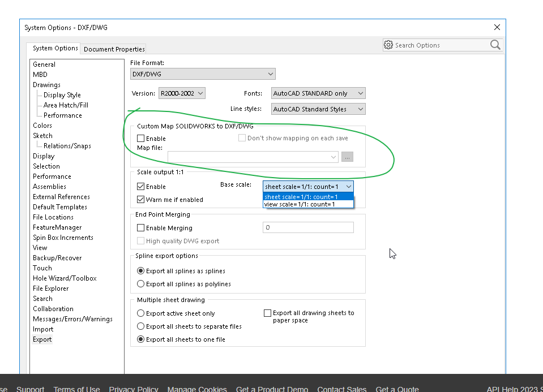
Task: Select Drawings in options tree
Action: pos(46,85)
